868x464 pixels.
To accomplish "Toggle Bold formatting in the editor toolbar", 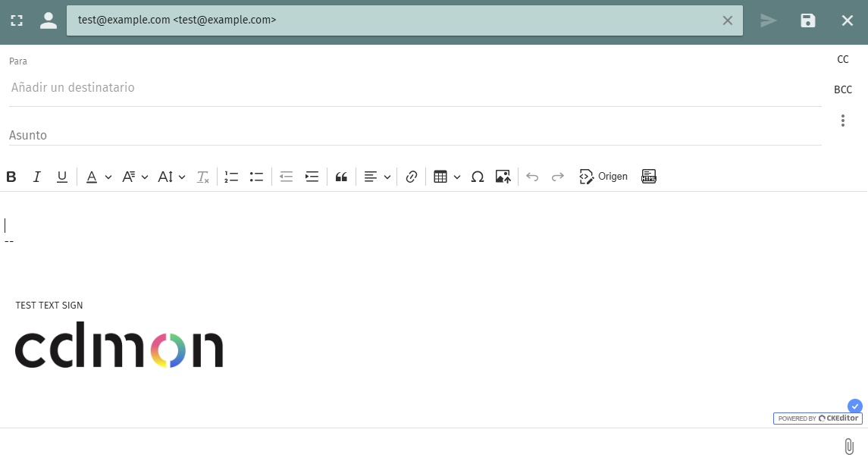I will coord(11,177).
